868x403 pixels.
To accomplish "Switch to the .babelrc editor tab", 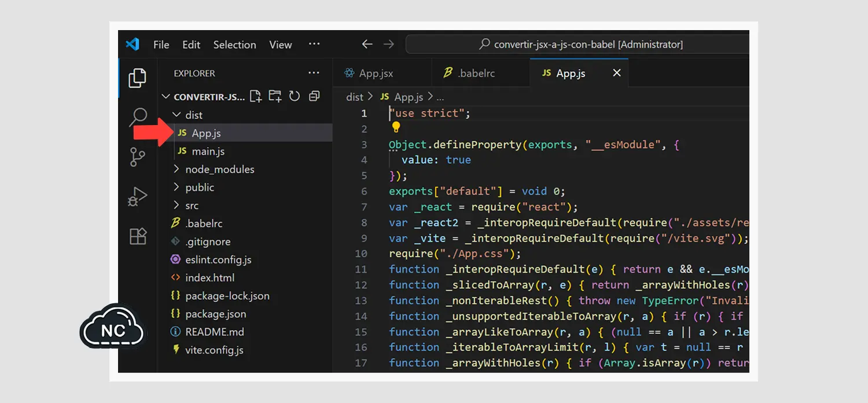I will click(x=476, y=74).
